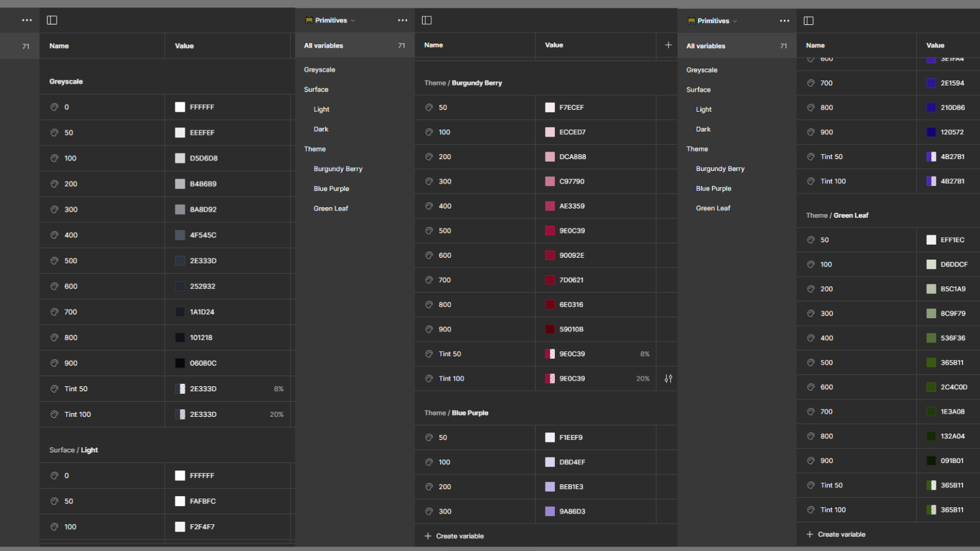The image size is (980, 551).
Task: Click color type icon of Greyscale Tint 50
Action: pyautogui.click(x=54, y=389)
